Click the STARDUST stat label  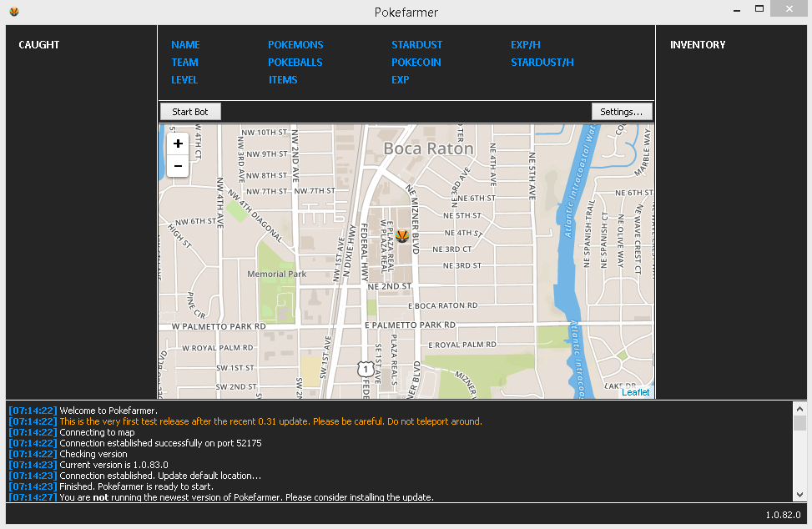417,45
